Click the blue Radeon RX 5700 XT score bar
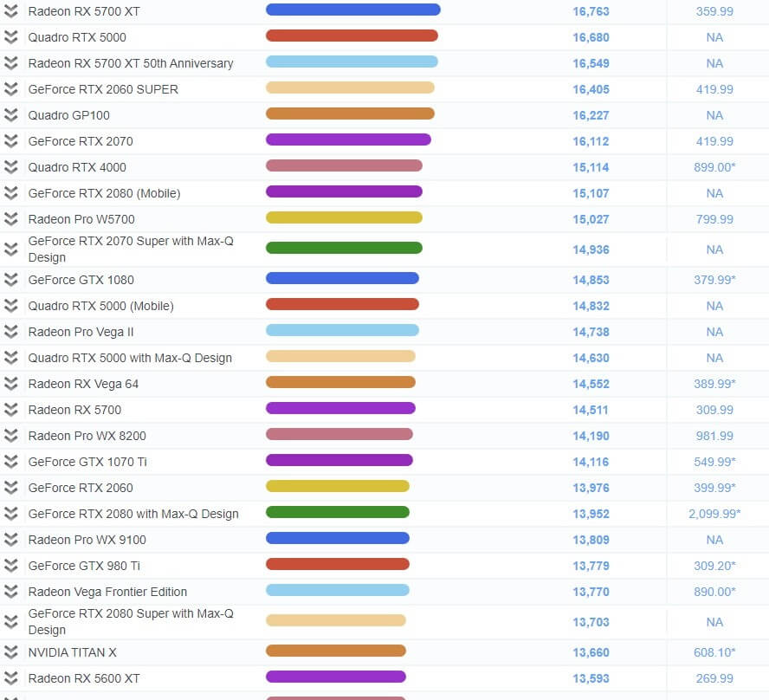 pyautogui.click(x=353, y=10)
